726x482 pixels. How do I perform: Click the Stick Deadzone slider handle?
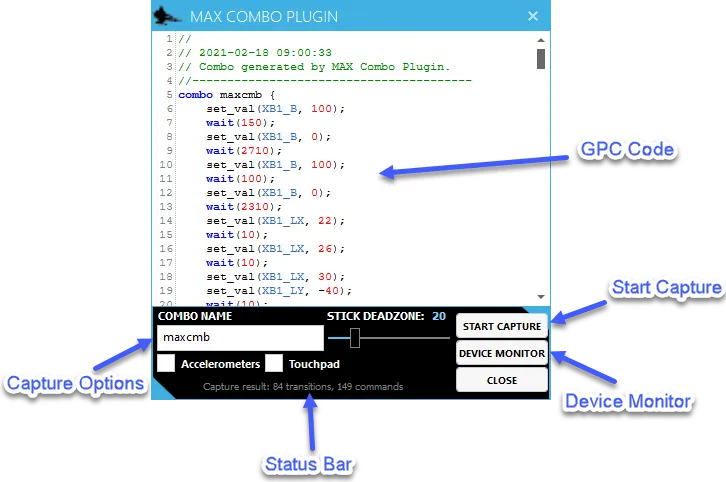[355, 338]
